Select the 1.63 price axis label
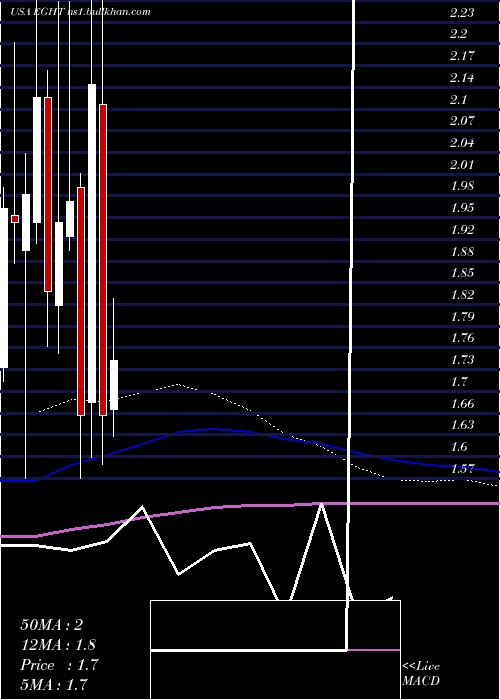Image resolution: width=500 pixels, height=700 pixels. tap(462, 425)
